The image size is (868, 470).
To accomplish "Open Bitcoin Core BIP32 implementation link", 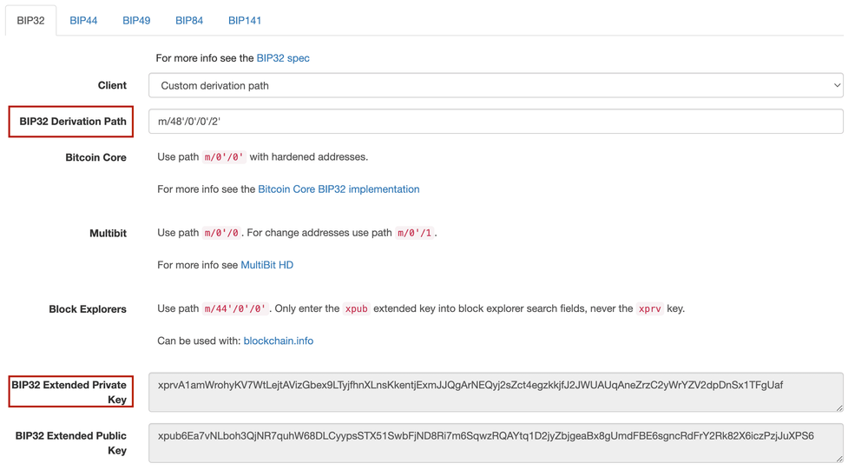I will [x=339, y=189].
